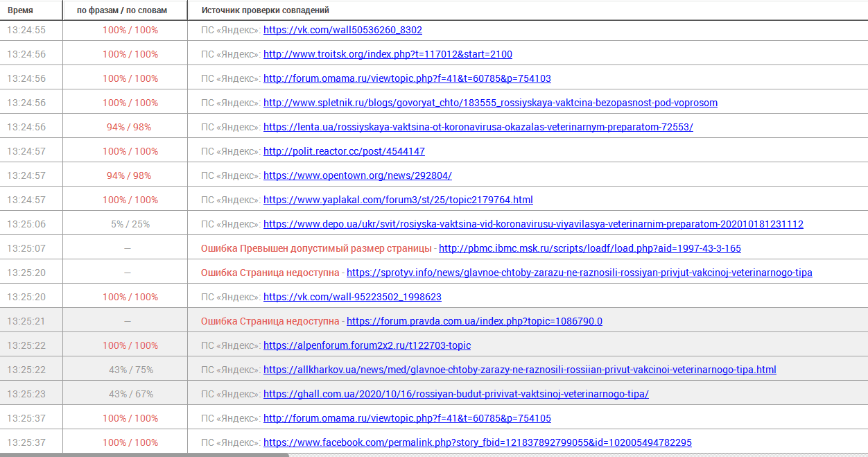Click the '43% / 75%' match value
Image resolution: width=868 pixels, height=457 pixels.
coord(131,370)
